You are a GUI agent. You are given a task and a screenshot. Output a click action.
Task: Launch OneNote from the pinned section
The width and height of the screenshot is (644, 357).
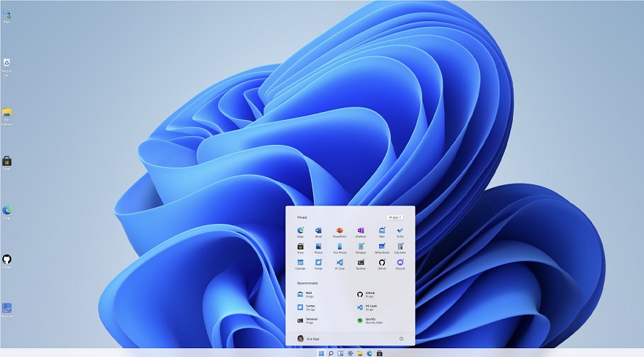point(361,230)
